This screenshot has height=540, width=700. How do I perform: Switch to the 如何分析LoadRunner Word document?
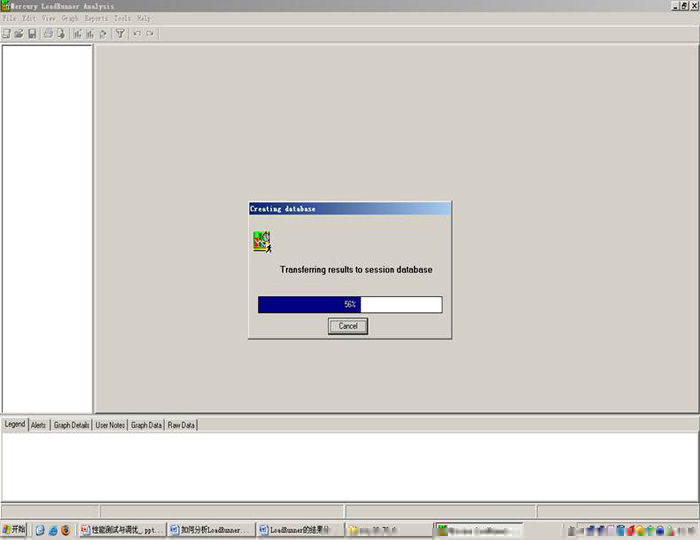coord(211,530)
